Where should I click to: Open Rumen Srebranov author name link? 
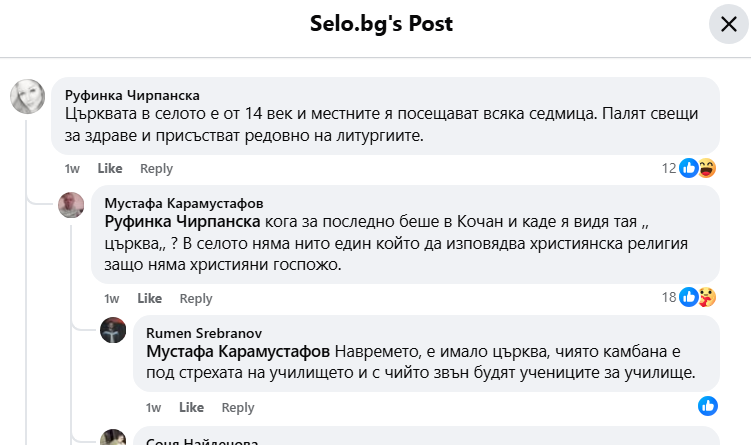click(204, 332)
